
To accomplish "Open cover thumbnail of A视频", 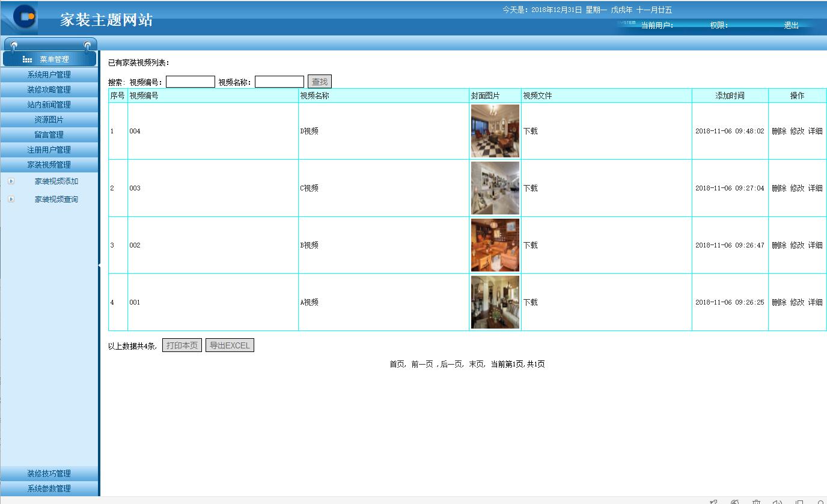I will click(x=495, y=302).
